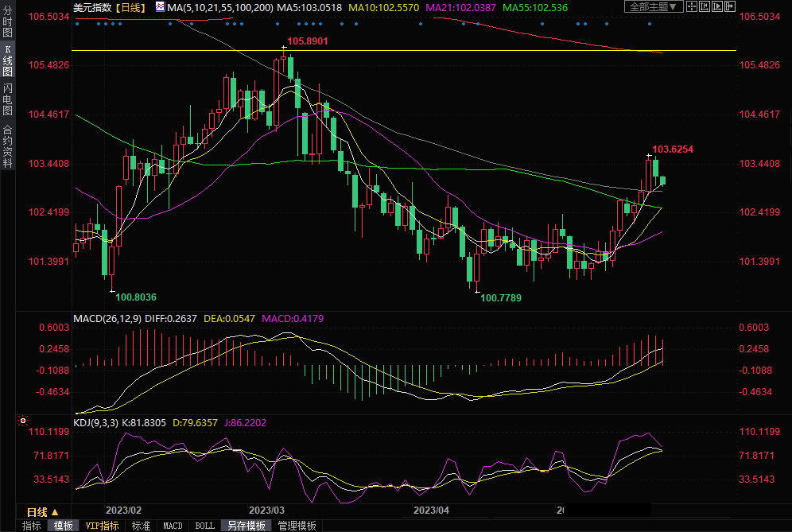Click the red sun icon beside KDJ
Image resolution: width=792 pixels, height=532 pixels.
click(x=23, y=420)
